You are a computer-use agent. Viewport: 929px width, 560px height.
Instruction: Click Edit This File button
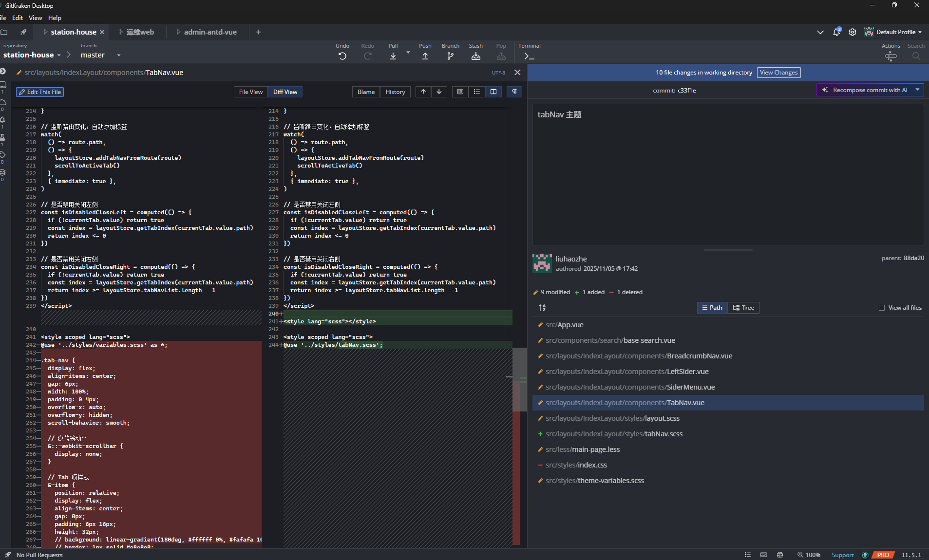tap(40, 92)
